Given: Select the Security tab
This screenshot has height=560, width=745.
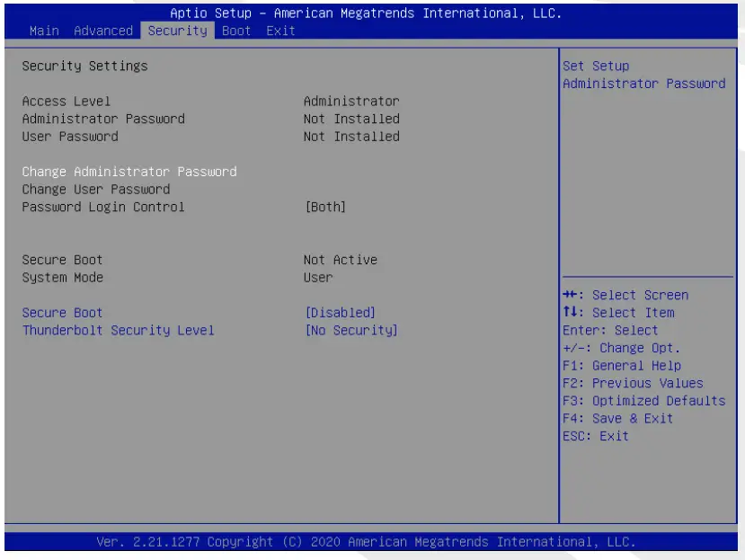Looking at the screenshot, I should click(177, 31).
